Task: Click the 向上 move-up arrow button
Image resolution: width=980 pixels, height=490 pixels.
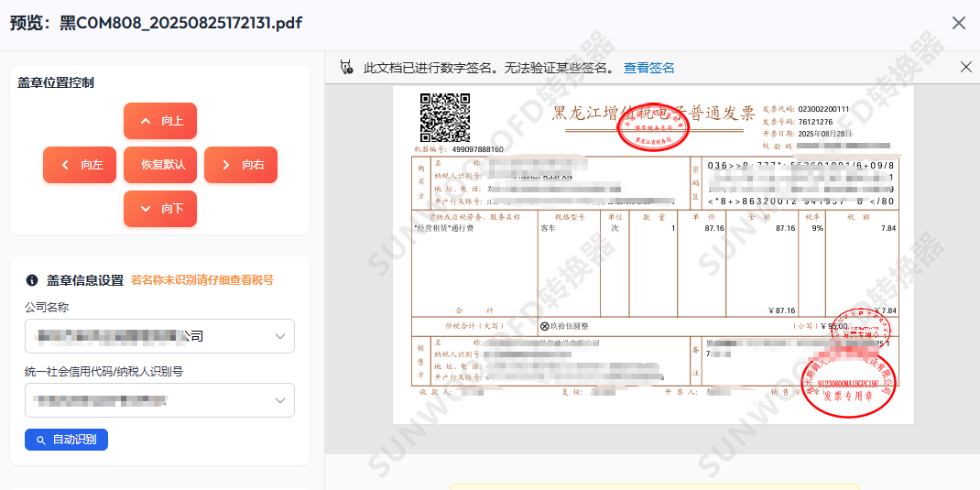Action: (160, 121)
